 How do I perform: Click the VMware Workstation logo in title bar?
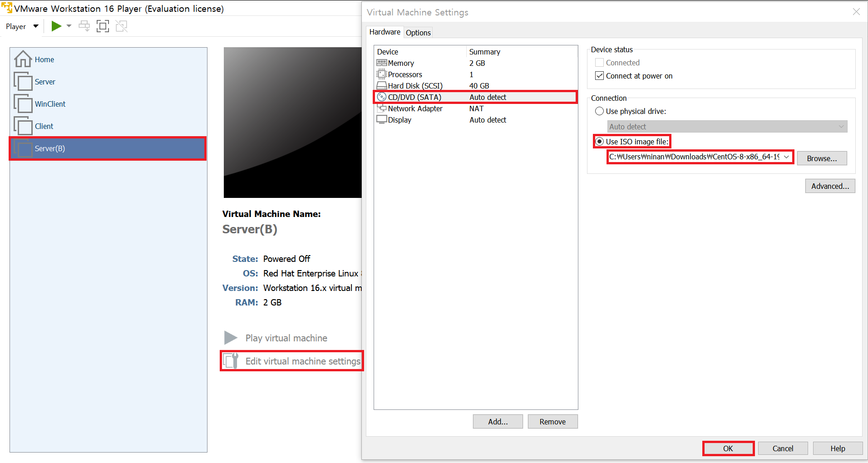7,8
